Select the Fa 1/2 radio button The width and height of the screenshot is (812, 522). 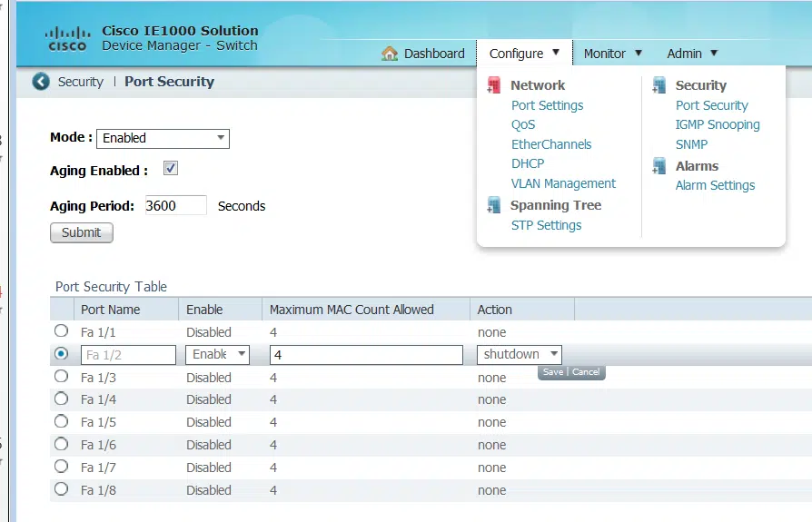(x=61, y=353)
